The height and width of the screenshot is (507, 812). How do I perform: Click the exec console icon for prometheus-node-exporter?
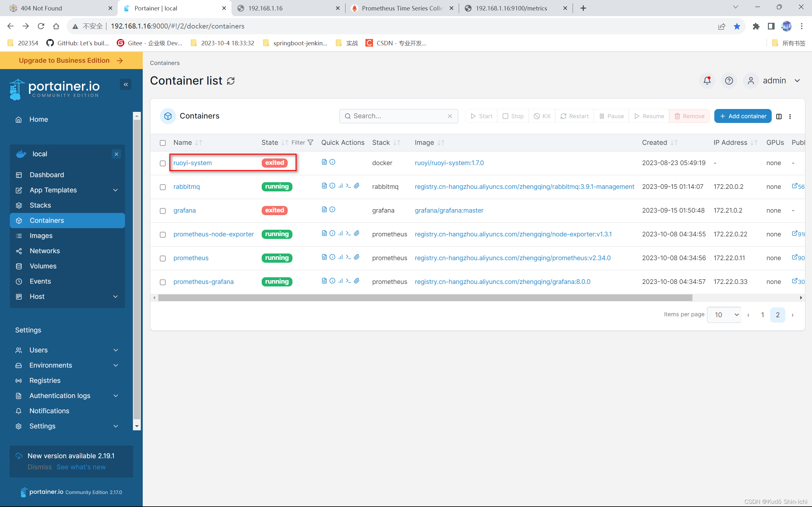point(348,234)
